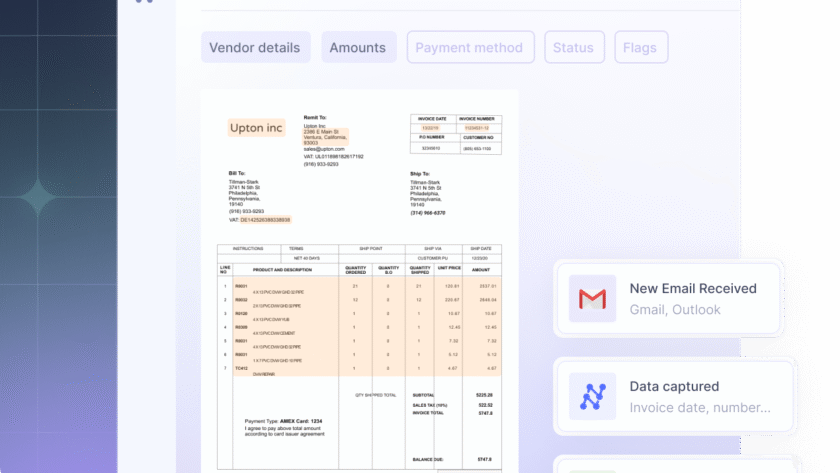
Task: Click the blue Data captured icon
Action: tap(592, 397)
